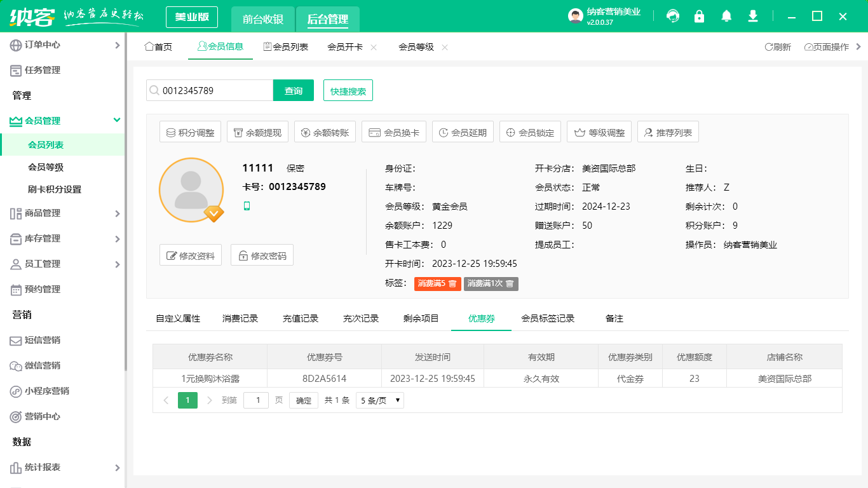
Task: Click the download icon in header
Action: (753, 17)
